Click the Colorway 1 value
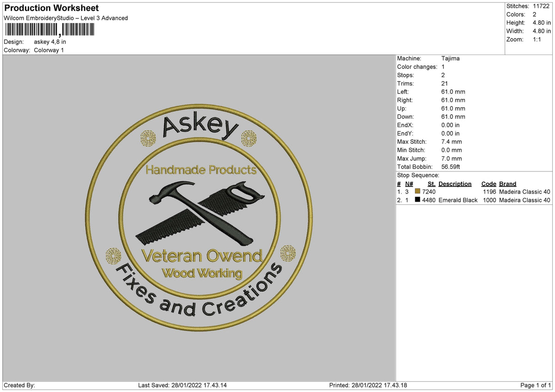The height and width of the screenshot is (392, 555). (x=49, y=50)
